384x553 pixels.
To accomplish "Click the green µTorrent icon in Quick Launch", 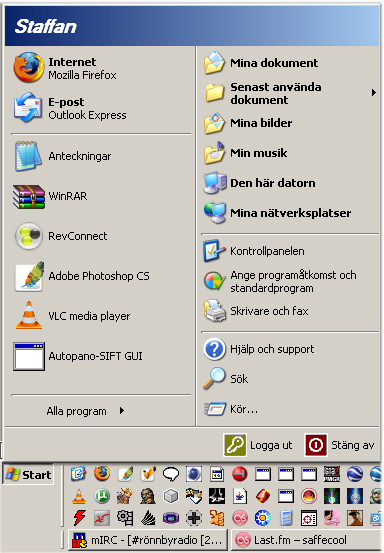I will tap(102, 496).
